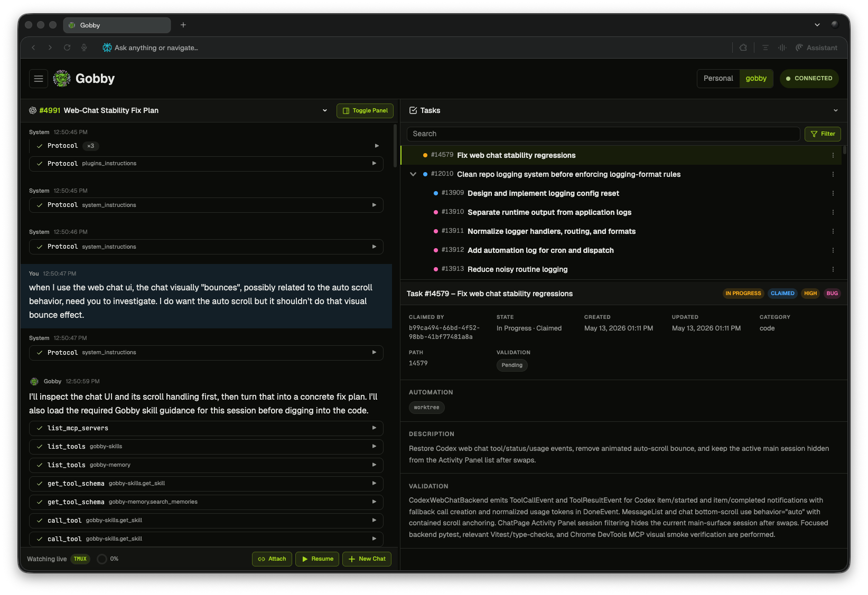This screenshot has height=595, width=868.
Task: Click the IN PROGRESS status badge
Action: coord(743,294)
